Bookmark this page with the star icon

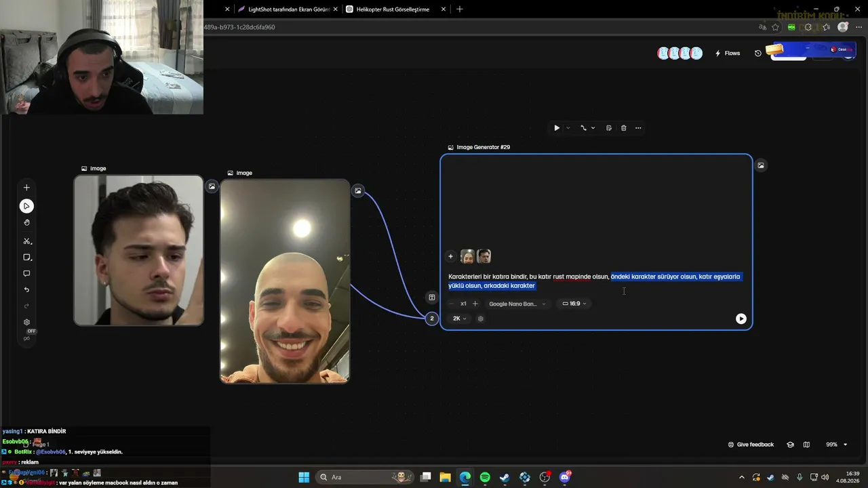tap(775, 27)
